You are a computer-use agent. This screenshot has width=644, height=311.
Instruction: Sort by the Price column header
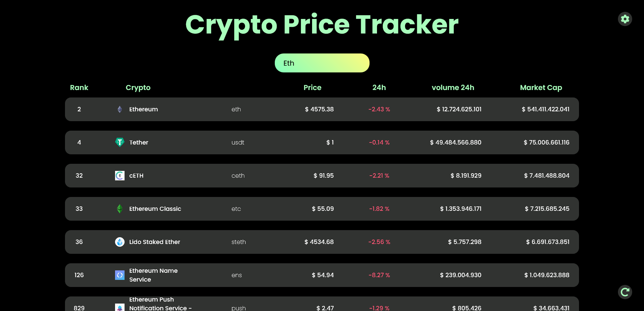click(x=312, y=88)
